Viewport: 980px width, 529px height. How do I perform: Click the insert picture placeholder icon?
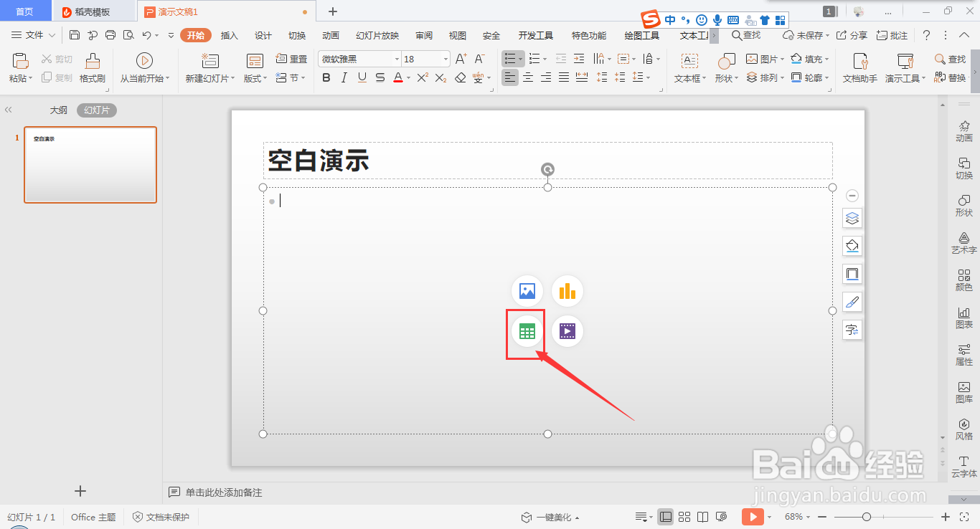tap(527, 290)
